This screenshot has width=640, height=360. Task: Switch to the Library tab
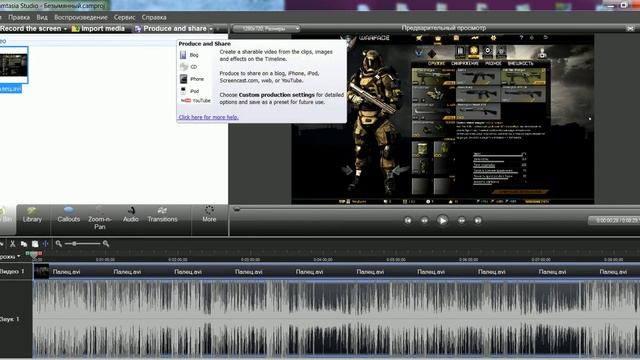pos(32,216)
